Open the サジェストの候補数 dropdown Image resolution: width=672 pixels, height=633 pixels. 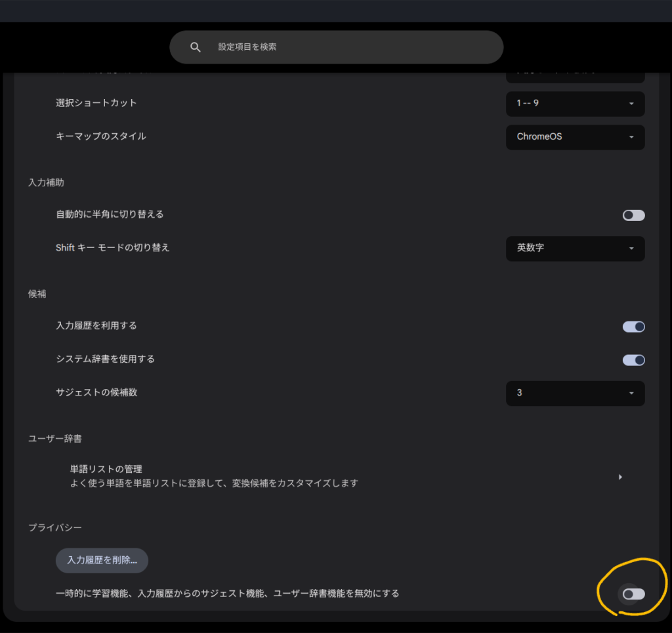(x=574, y=393)
